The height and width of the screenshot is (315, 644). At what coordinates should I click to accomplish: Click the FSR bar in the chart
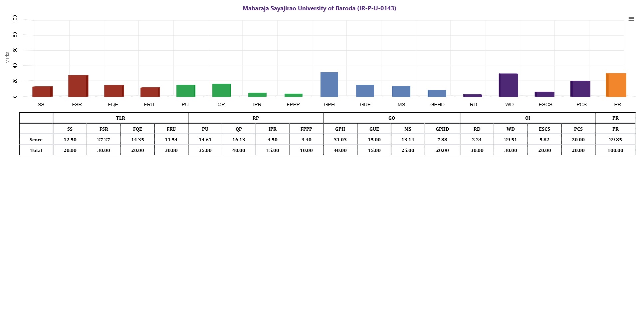point(78,86)
